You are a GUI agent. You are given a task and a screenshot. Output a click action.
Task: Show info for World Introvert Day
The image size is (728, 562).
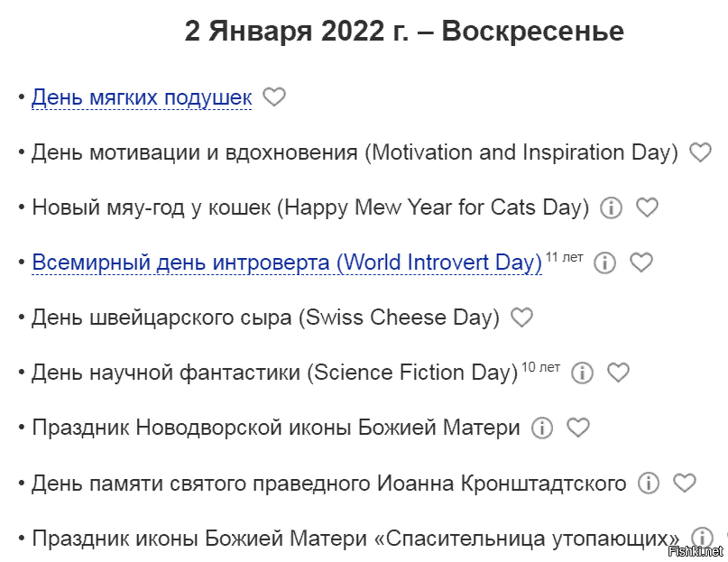[605, 263]
